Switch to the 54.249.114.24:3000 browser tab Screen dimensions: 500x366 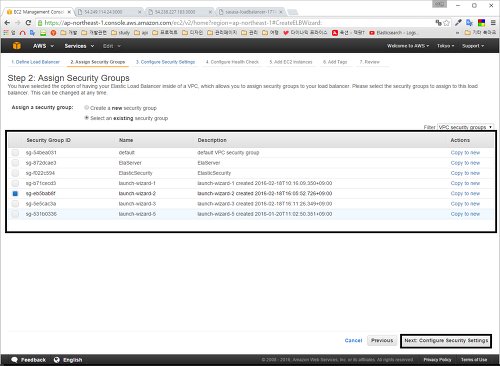[x=109, y=12]
